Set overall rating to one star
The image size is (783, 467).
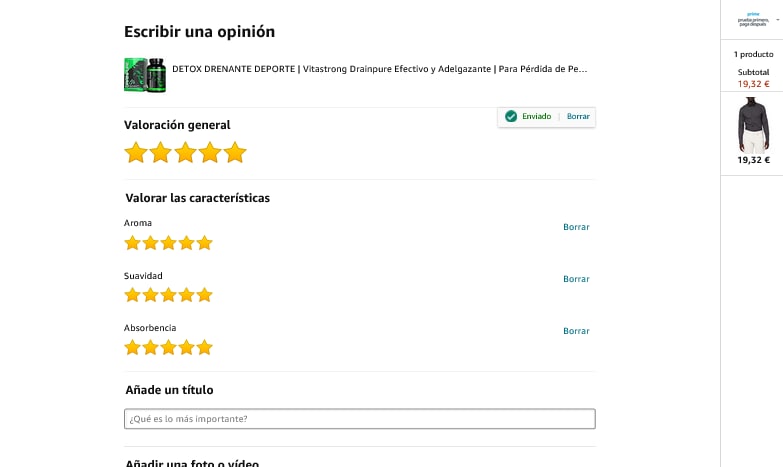(x=136, y=152)
